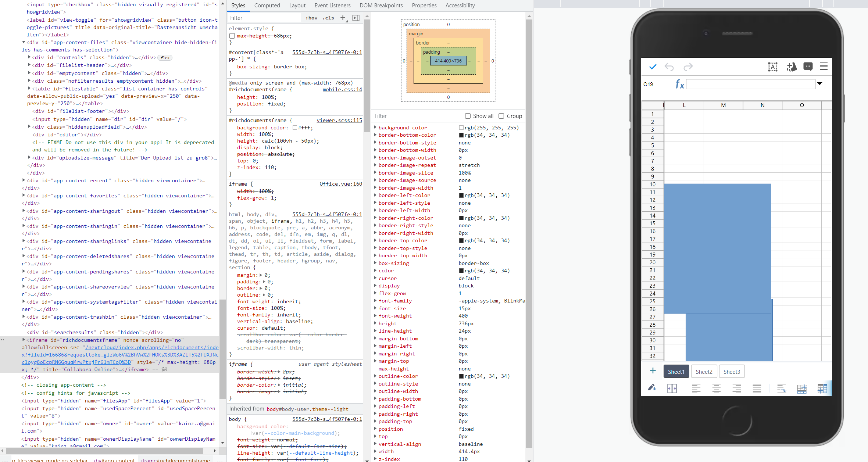Expand the div#controls node in DOM tree
Image resolution: width=868 pixels, height=462 pixels.
[x=29, y=57]
